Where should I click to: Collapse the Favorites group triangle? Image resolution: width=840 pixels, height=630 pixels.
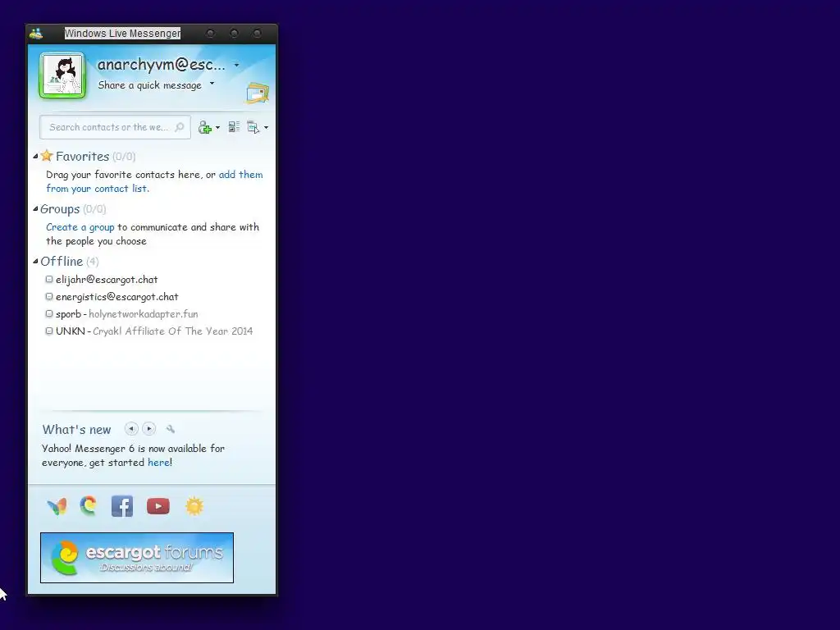click(x=35, y=157)
